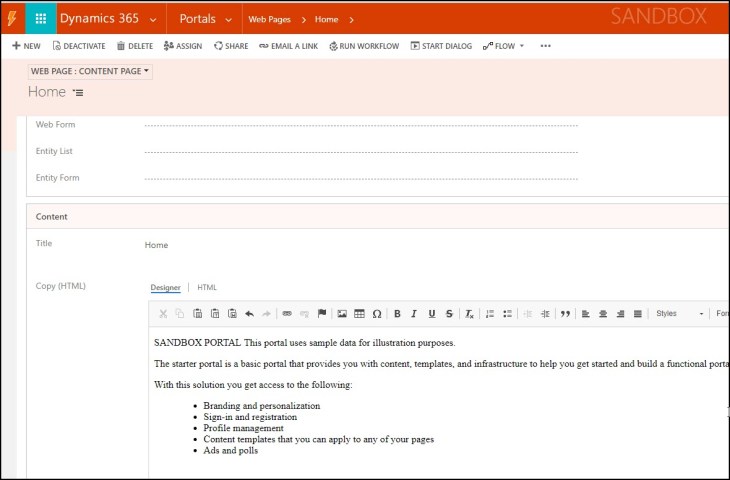
Task: Click RUN WORKFLOW command
Action: [x=364, y=46]
